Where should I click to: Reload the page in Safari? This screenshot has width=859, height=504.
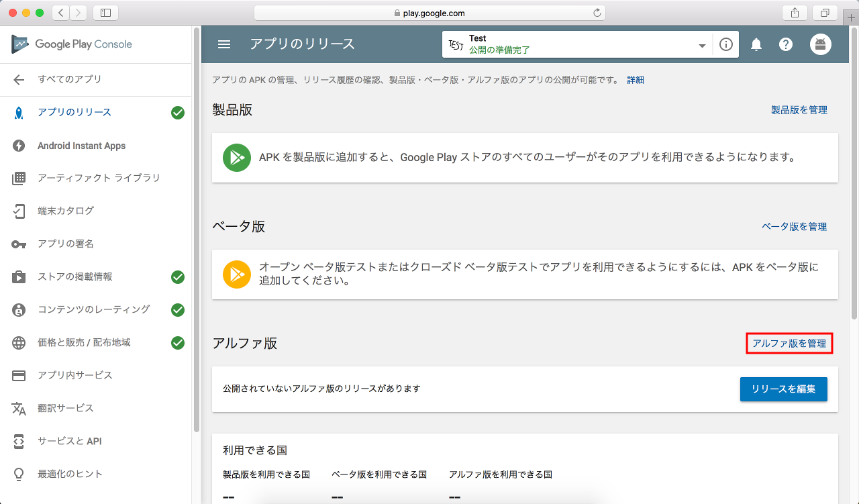597,13
